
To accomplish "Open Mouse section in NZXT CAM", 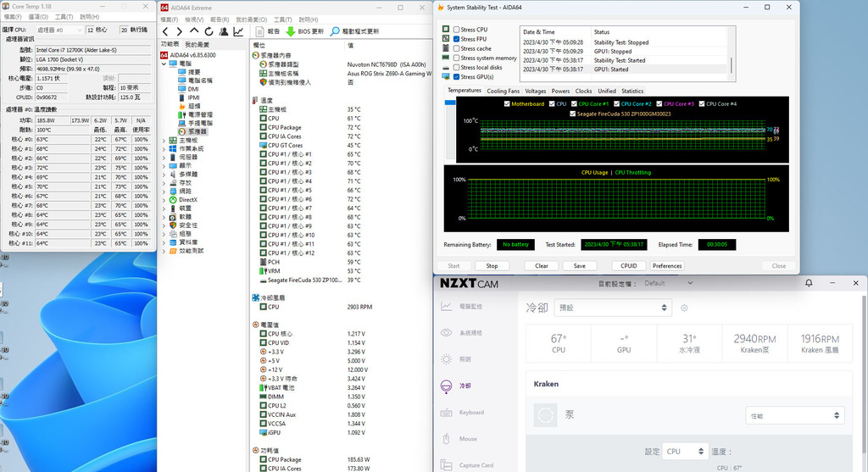I will coord(459,439).
